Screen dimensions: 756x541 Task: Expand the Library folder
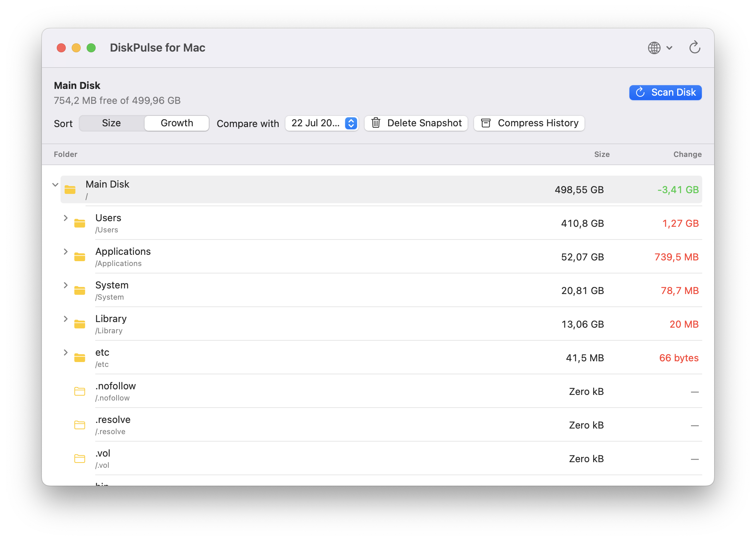click(66, 319)
